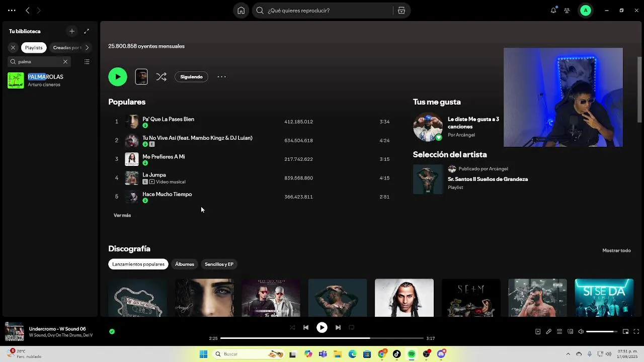
Task: Open the Home icon
Action: pos(241,11)
